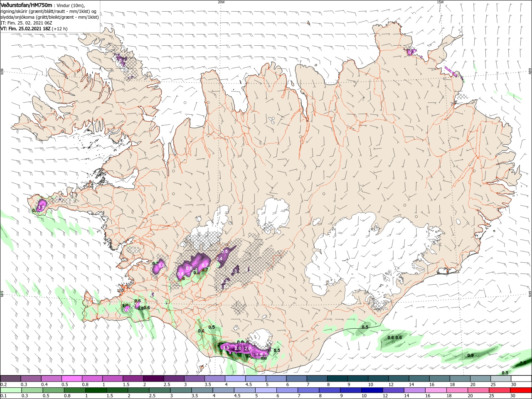Select the 2 green swatch in lower legend row
This screenshot has height=399, width=532.
tap(138, 390)
